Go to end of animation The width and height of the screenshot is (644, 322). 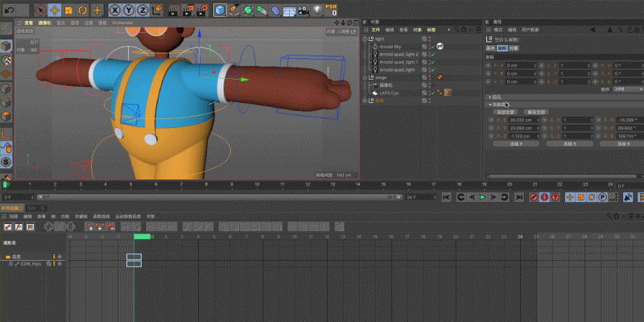click(x=519, y=197)
